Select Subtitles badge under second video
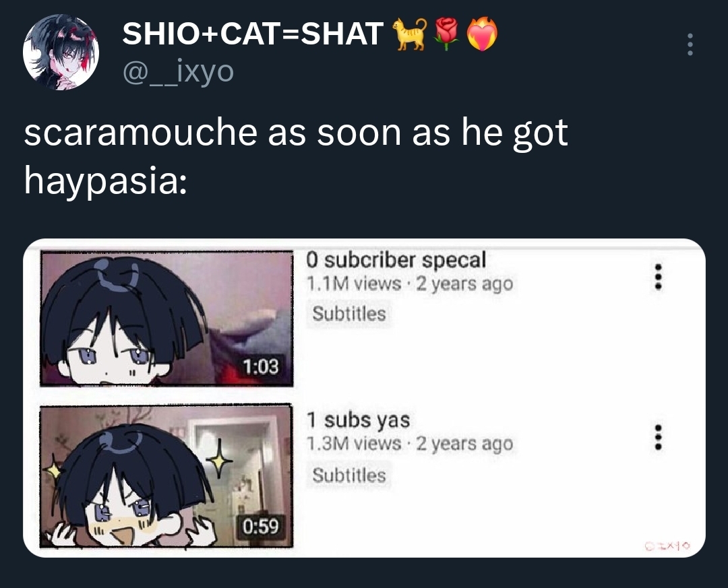Image resolution: width=728 pixels, height=588 pixels. pyautogui.click(x=348, y=476)
